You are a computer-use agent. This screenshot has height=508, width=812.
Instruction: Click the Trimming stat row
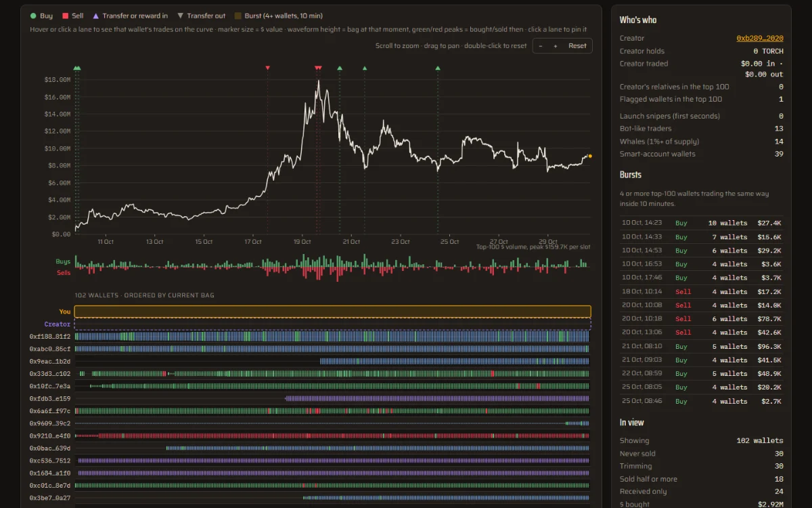(x=701, y=466)
